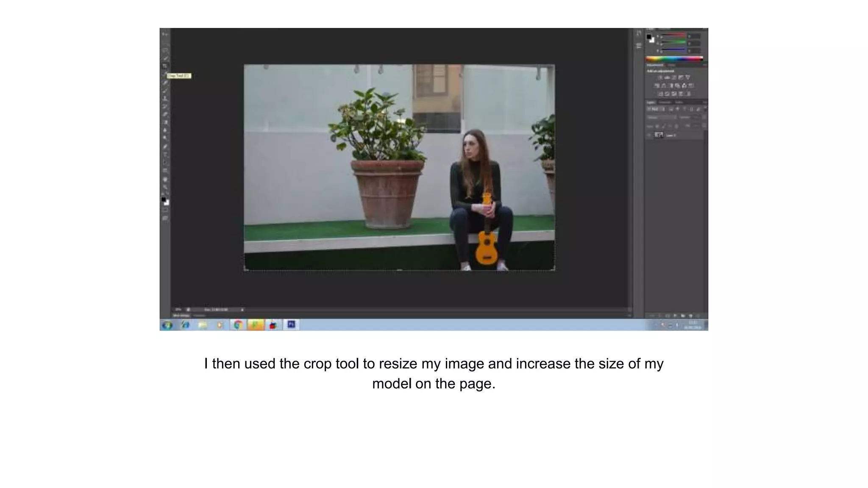The width and height of the screenshot is (868, 488).
Task: Toggle lock position
Action: 670,126
